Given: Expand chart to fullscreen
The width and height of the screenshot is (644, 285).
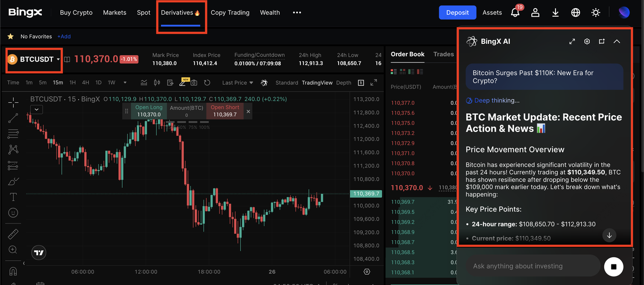Looking at the screenshot, I should tap(373, 83).
